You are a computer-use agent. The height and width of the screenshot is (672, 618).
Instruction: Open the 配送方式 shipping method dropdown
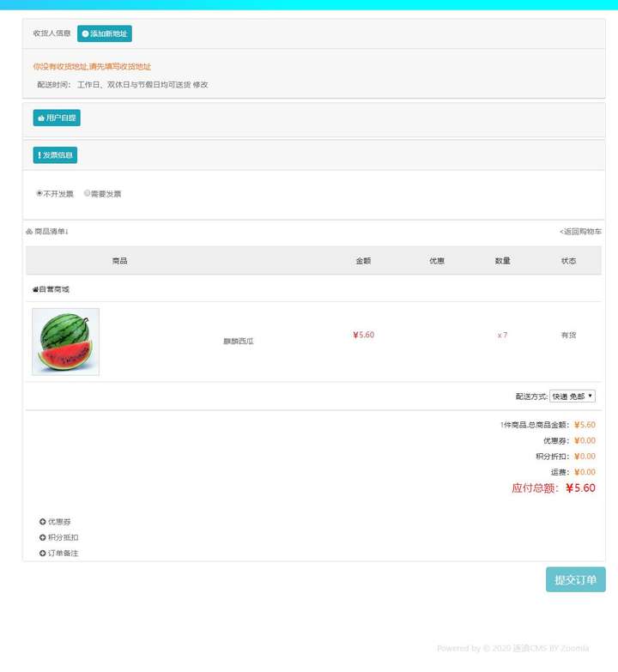(572, 397)
